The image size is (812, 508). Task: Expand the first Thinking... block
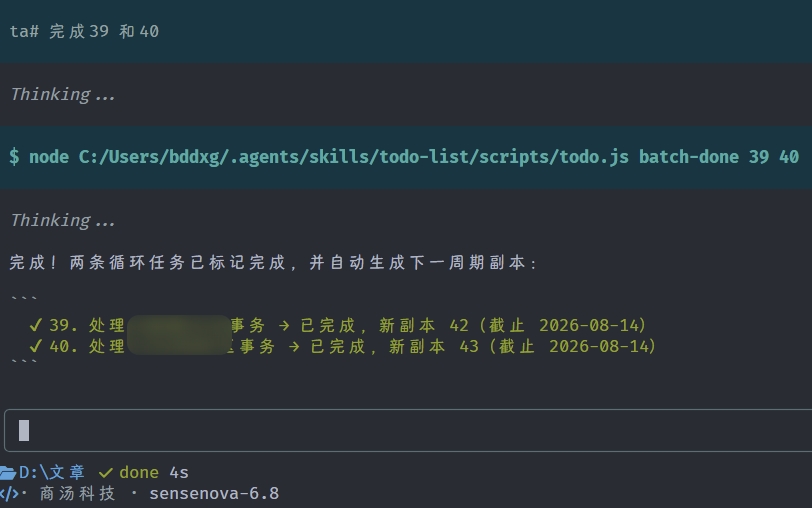pyautogui.click(x=63, y=94)
